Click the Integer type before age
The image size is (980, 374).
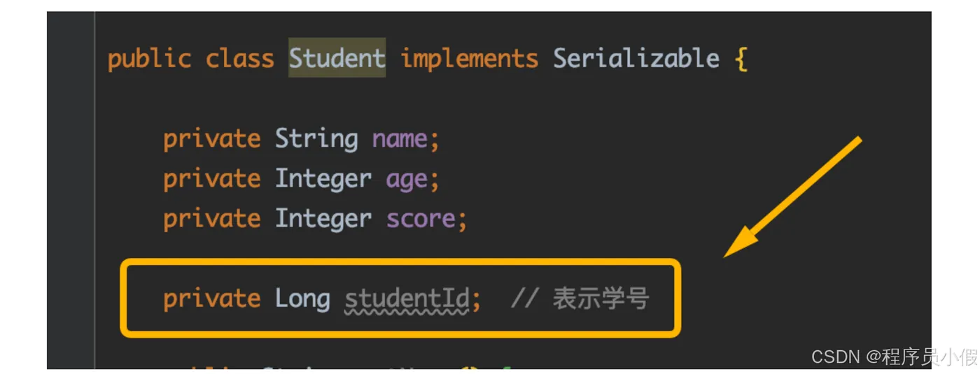click(323, 179)
